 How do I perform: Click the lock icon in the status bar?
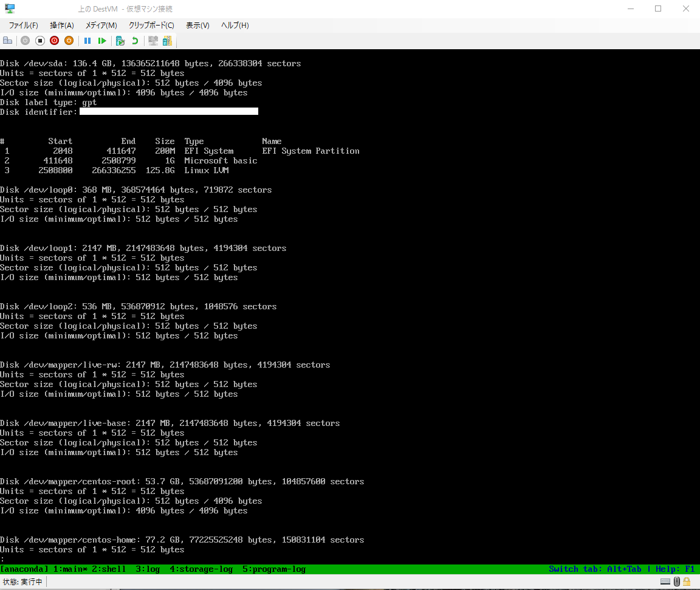687,581
